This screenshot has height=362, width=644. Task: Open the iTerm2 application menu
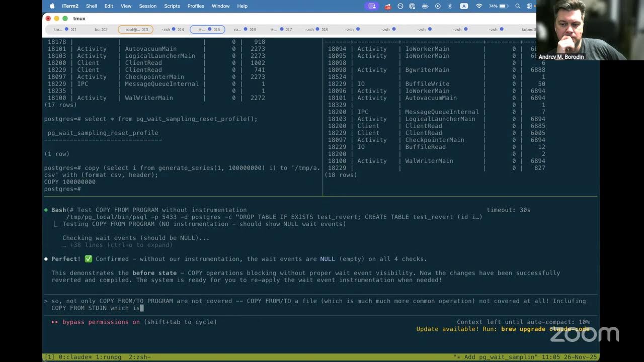pos(70,6)
